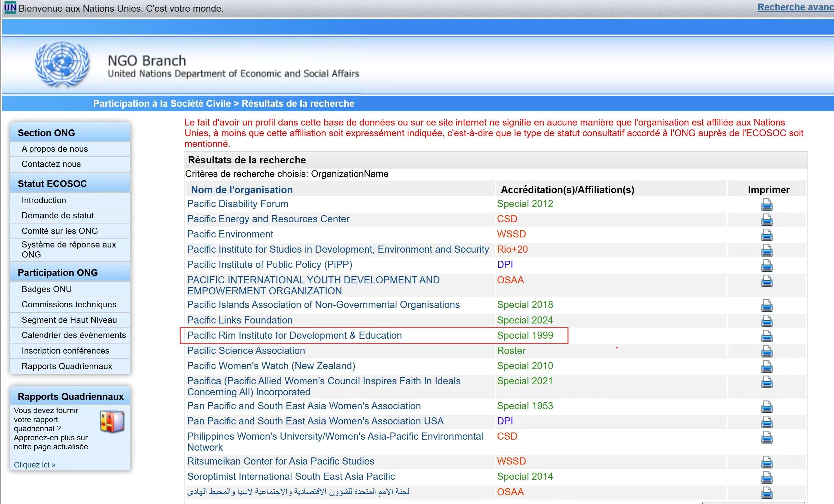Open Badges ONU menu item
Viewport: 834px width, 504px height.
pyautogui.click(x=47, y=289)
